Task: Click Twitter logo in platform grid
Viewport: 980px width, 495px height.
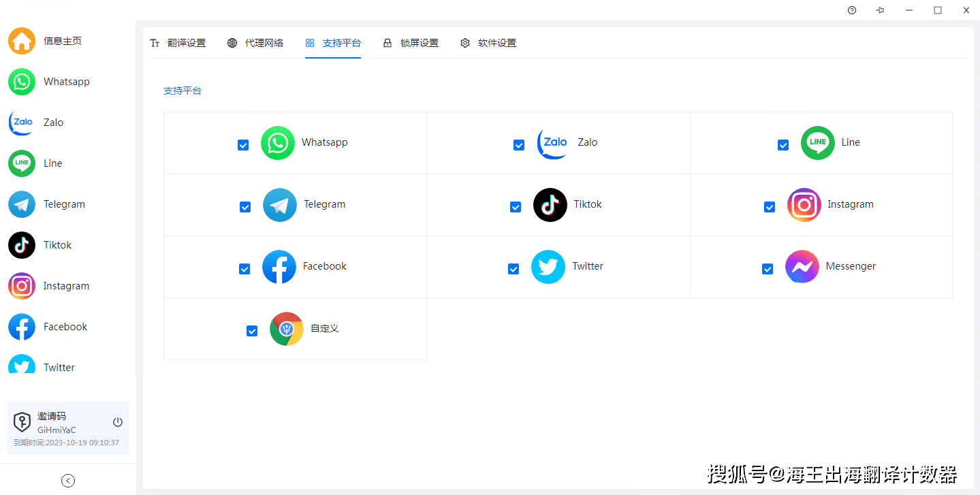Action: click(x=548, y=267)
